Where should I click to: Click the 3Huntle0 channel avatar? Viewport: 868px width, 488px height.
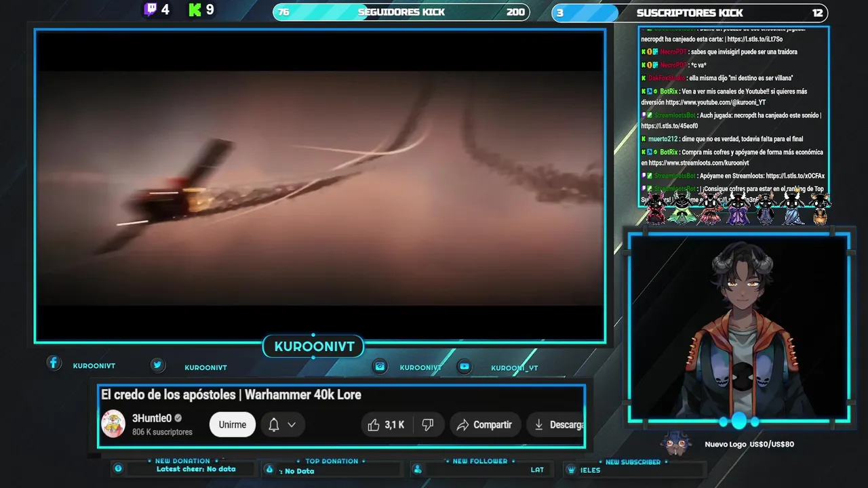(x=113, y=424)
